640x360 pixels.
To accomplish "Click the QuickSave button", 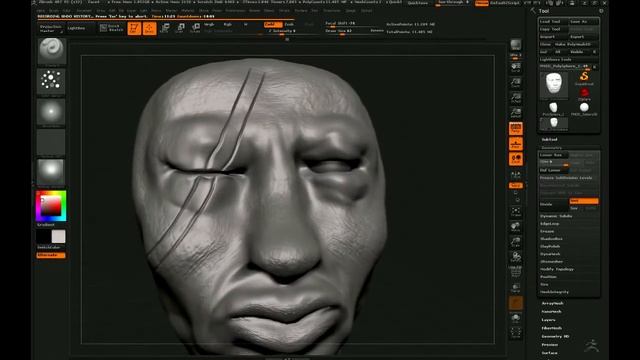I will click(x=418, y=2).
